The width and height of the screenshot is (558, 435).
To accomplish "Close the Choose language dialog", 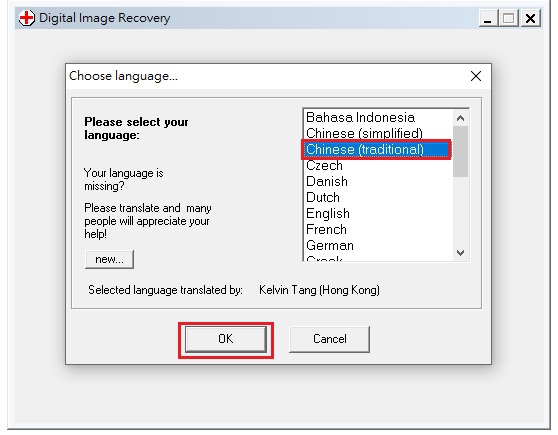I will [x=476, y=76].
